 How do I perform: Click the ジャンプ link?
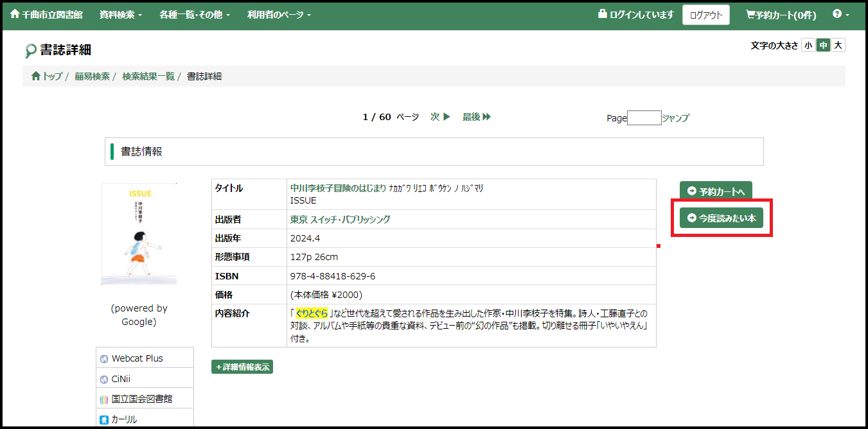pos(675,118)
